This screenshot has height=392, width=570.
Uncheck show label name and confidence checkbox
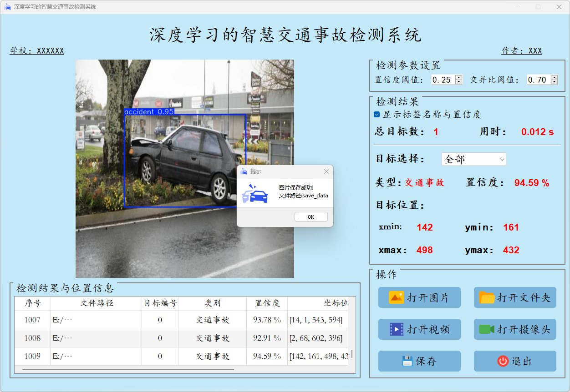coord(377,115)
